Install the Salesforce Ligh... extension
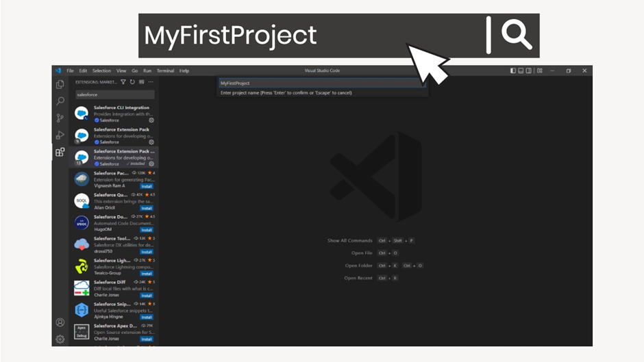The image size is (644, 362). tap(147, 274)
